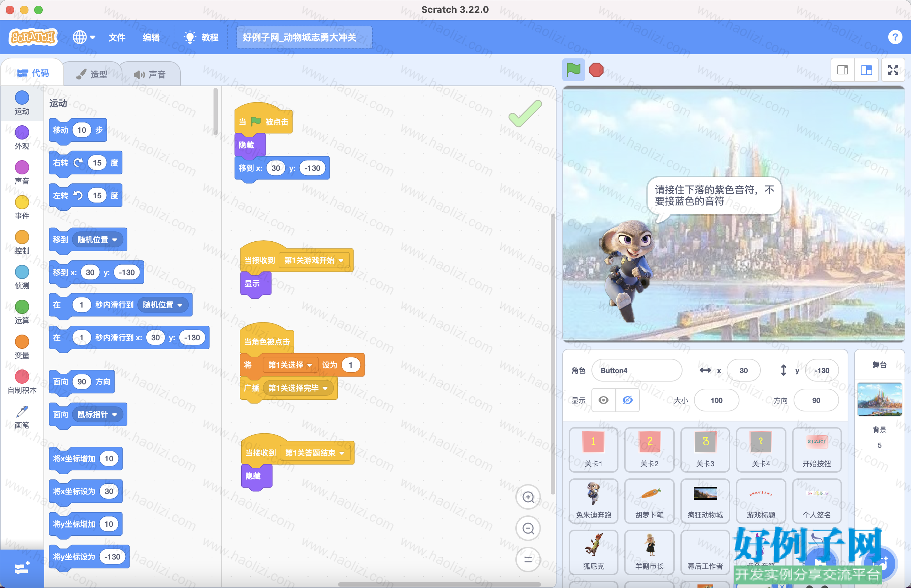Screen dimensions: 911x588
Task: Select the 狐尼克 sprite
Action: [594, 552]
